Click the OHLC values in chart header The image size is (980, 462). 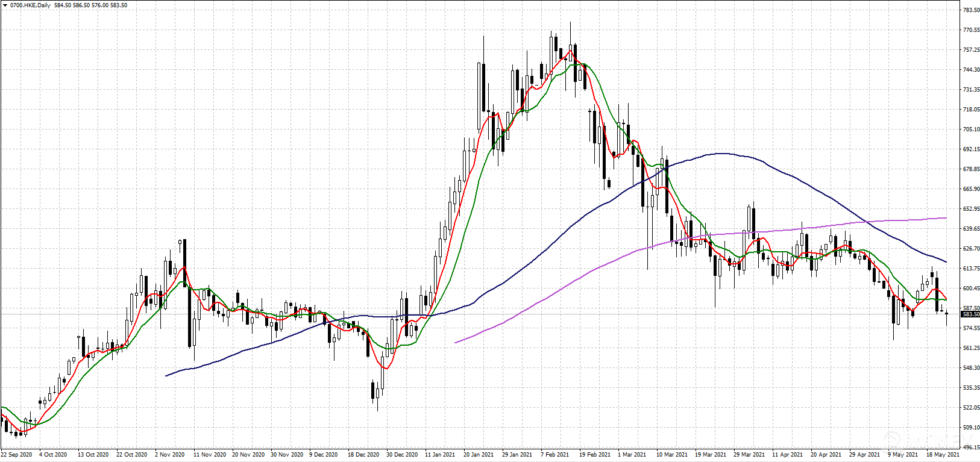90,5
